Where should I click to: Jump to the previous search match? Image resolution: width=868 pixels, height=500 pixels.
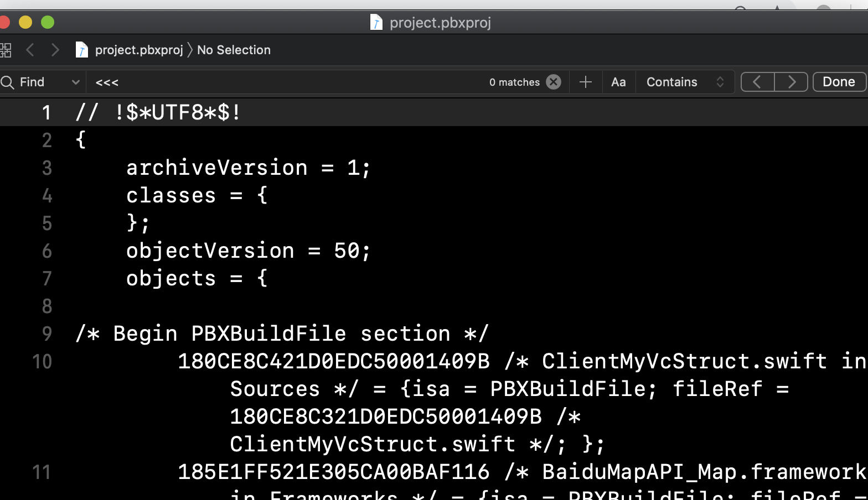757,82
